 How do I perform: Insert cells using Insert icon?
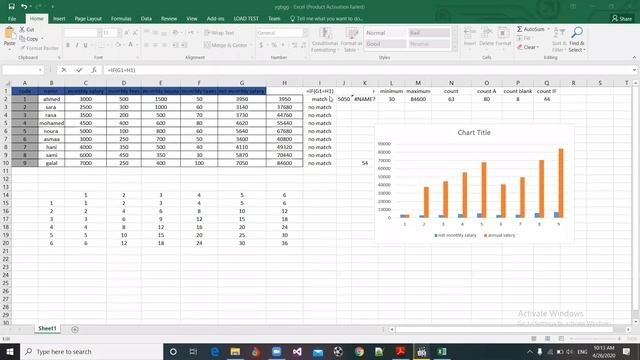point(470,36)
